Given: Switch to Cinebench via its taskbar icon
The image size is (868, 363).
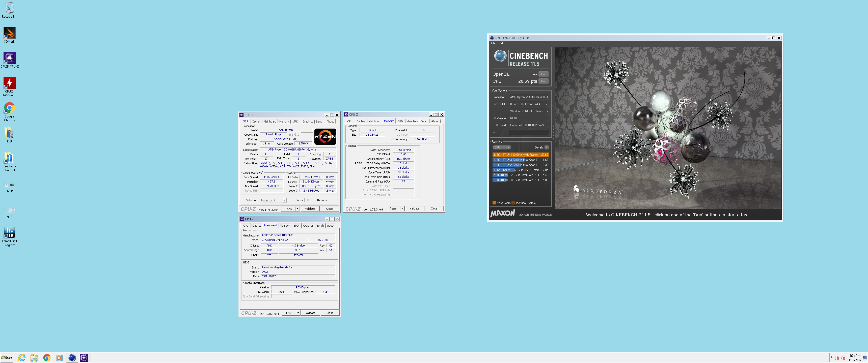Looking at the screenshot, I should coord(72,358).
